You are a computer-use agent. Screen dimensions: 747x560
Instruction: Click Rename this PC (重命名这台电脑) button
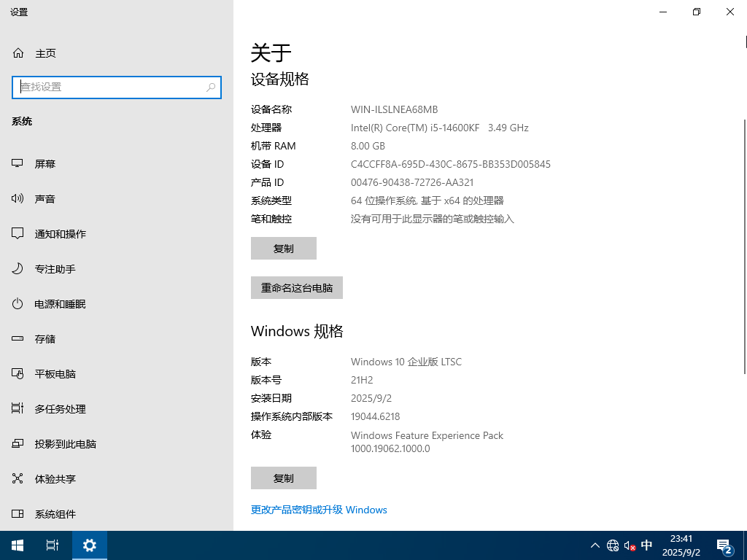(296, 288)
